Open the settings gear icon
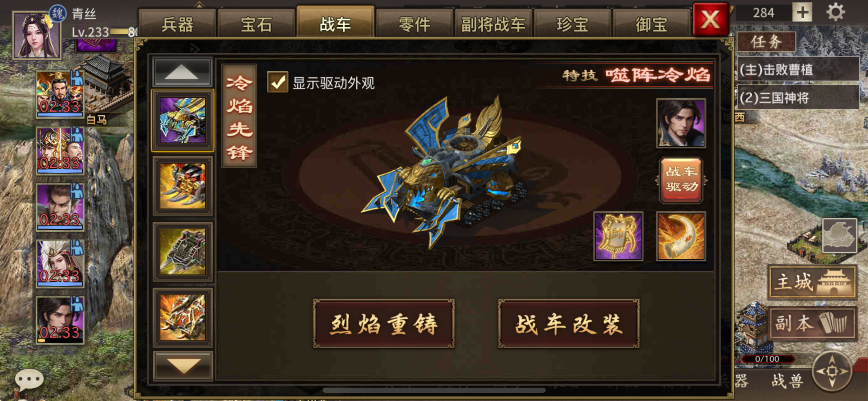 pos(835,12)
